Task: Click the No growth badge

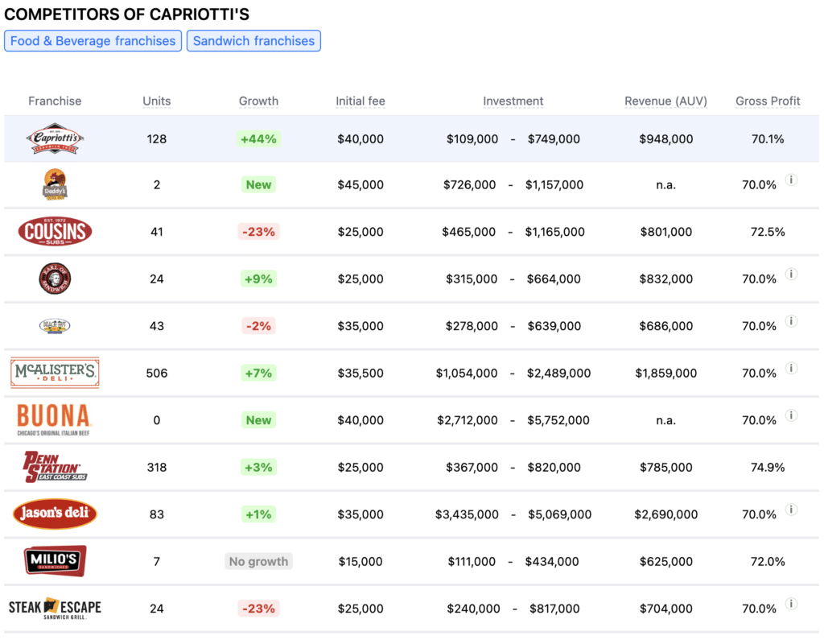Action: coord(258,561)
